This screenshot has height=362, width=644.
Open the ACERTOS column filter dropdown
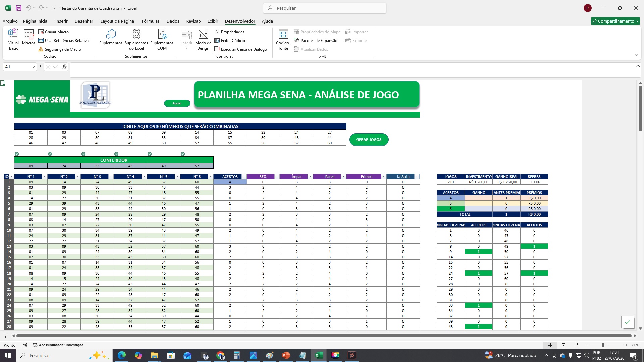click(244, 177)
